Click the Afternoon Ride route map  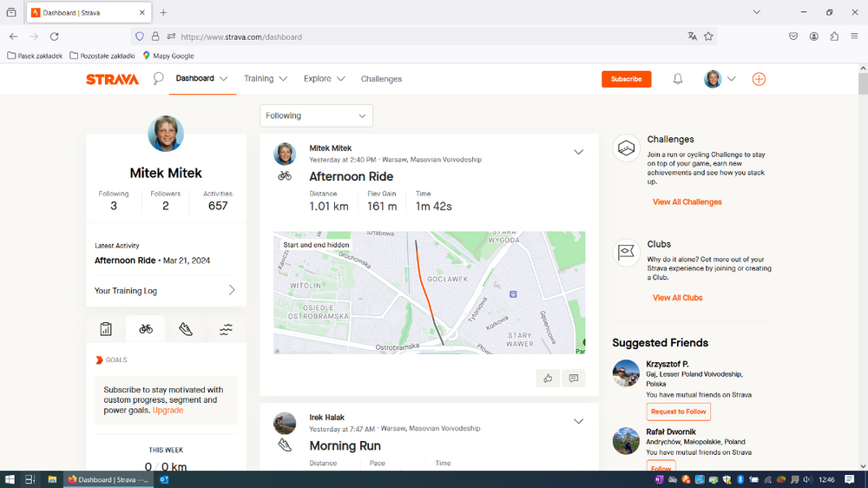pyautogui.click(x=429, y=293)
